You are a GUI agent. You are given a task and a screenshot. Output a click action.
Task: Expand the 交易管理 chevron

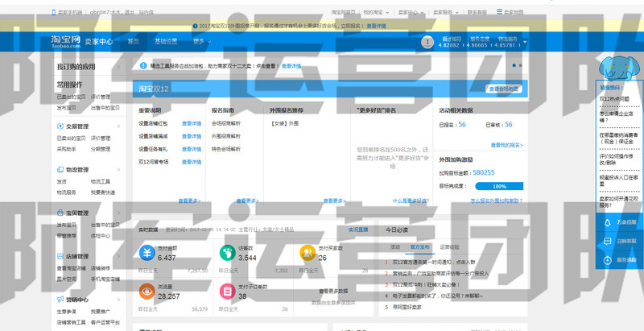[x=118, y=126]
